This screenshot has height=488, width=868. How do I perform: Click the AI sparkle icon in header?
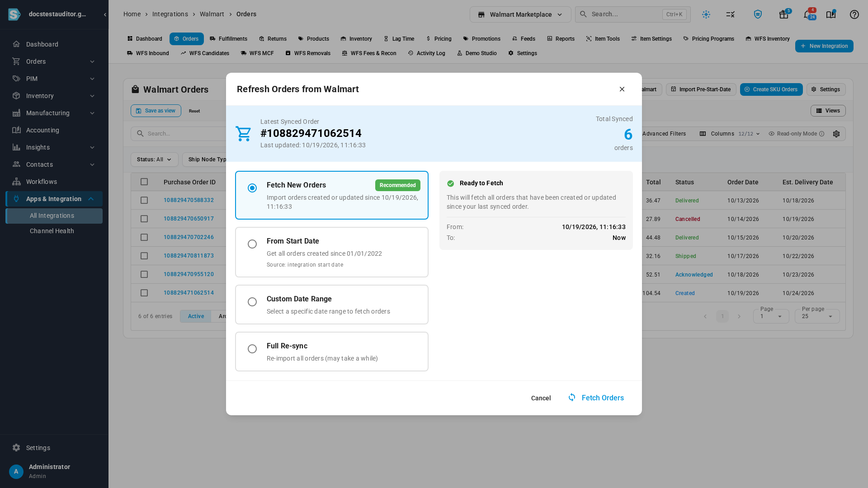click(x=706, y=14)
